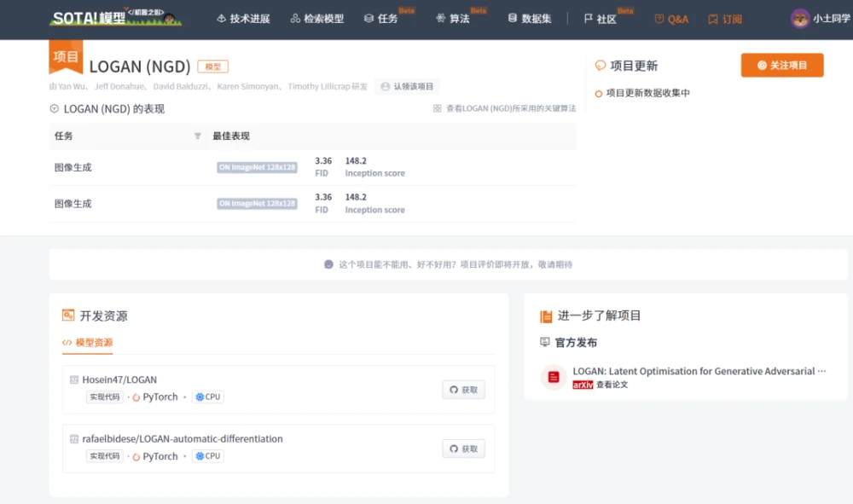Click the red paper icon beside LOGAN title
This screenshot has height=504, width=853.
pyautogui.click(x=554, y=377)
